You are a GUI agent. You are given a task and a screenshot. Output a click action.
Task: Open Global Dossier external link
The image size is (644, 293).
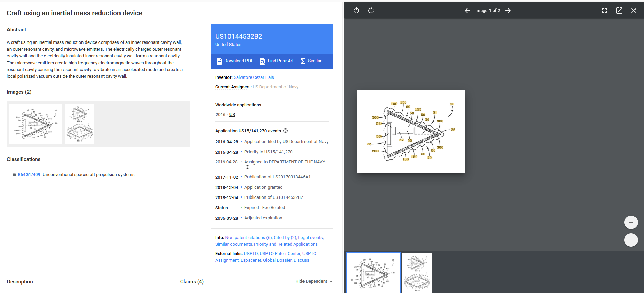pos(277,260)
